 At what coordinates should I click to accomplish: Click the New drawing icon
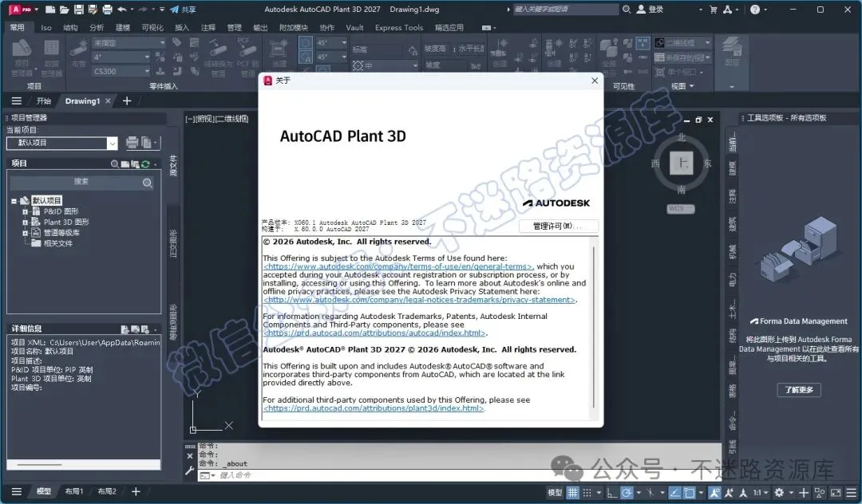pyautogui.click(x=50, y=10)
